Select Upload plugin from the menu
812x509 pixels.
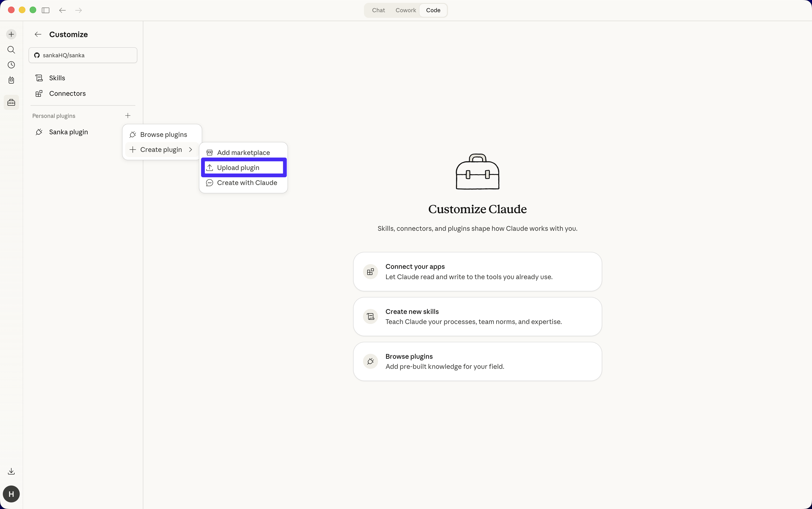click(x=243, y=167)
